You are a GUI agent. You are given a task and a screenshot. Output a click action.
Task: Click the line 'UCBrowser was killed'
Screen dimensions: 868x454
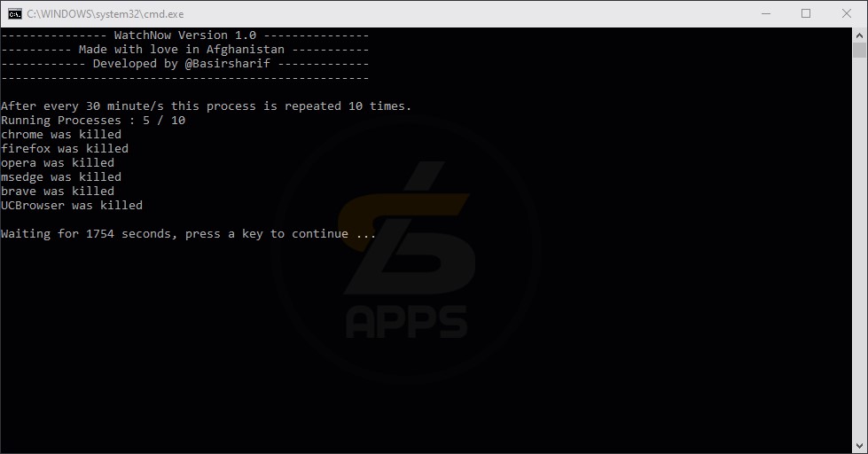tap(72, 206)
